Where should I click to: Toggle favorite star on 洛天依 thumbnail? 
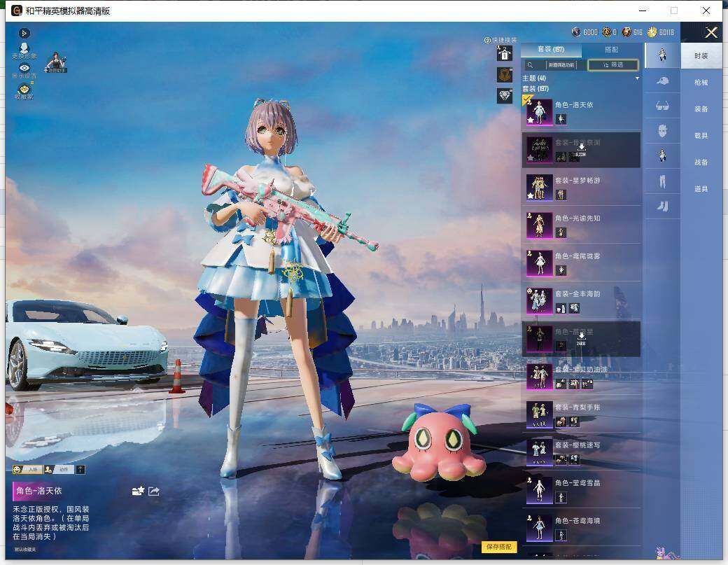pos(531,120)
